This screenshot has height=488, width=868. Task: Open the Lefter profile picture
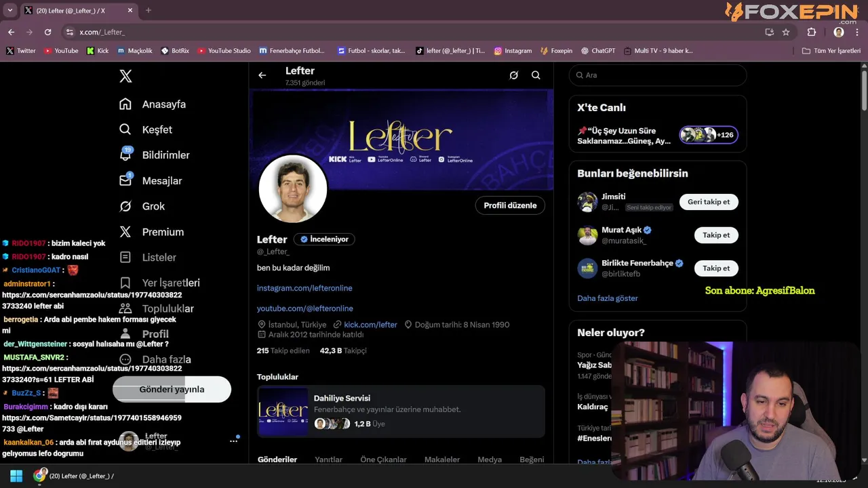(293, 188)
